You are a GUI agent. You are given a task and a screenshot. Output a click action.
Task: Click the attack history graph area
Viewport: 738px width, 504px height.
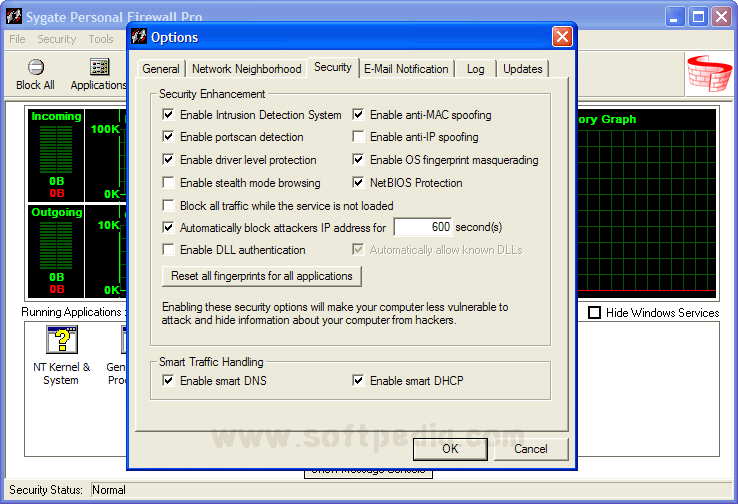[x=647, y=204]
